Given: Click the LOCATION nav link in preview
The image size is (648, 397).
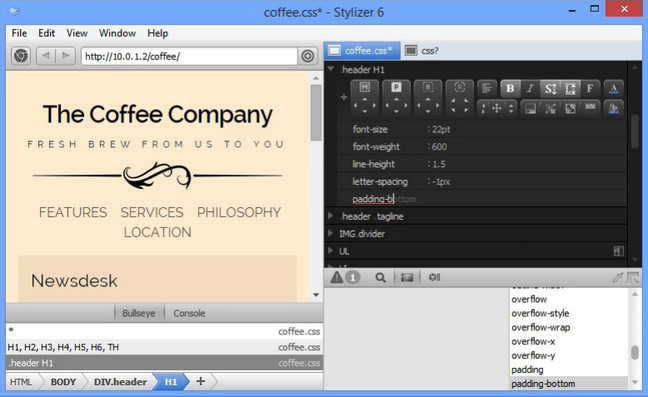Looking at the screenshot, I should point(157,232).
